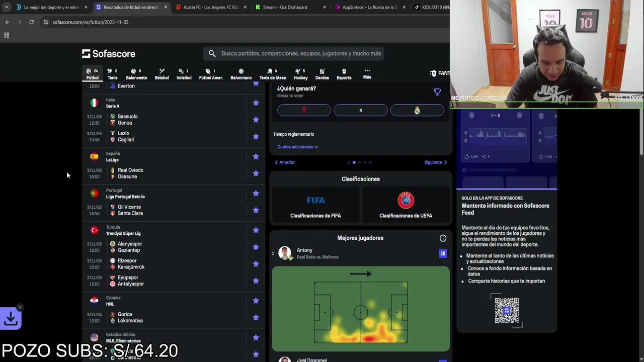Screen dimensions: 644x362
Task: Open the Más sports menu
Action: (367, 74)
